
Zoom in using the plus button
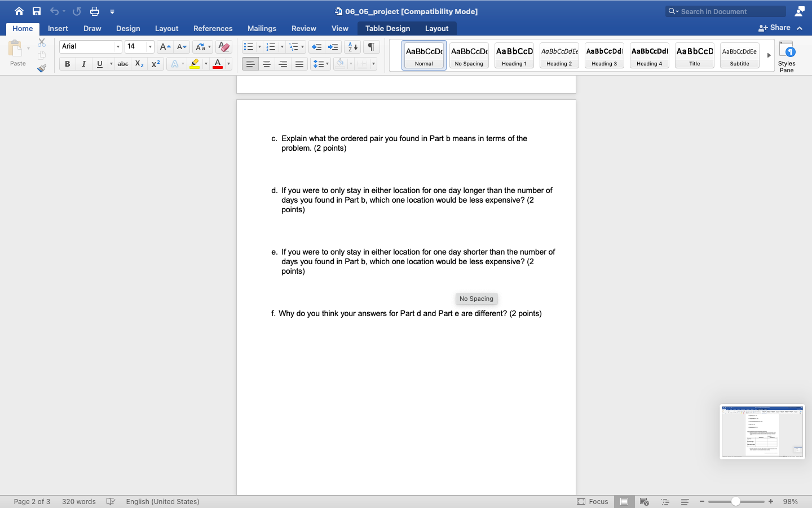(771, 501)
